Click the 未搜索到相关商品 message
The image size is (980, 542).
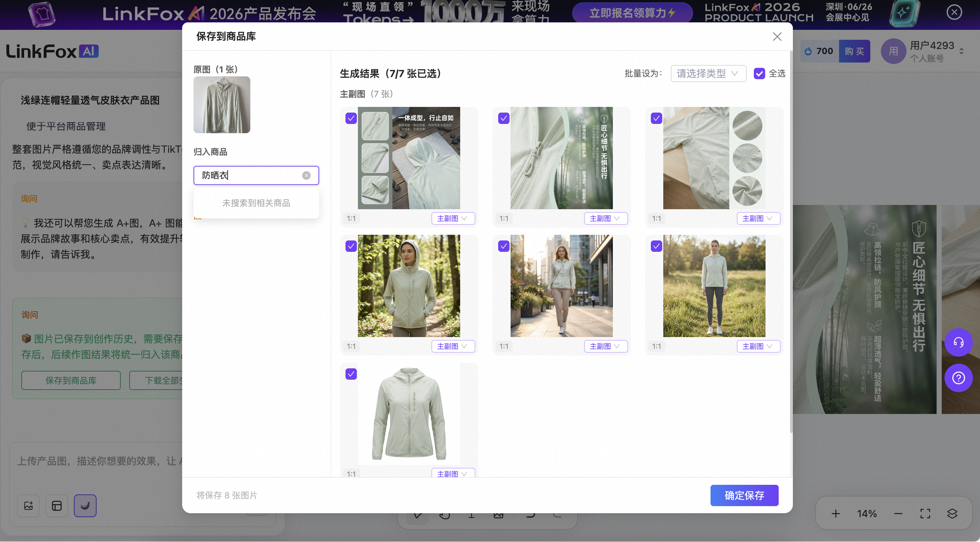pos(256,203)
